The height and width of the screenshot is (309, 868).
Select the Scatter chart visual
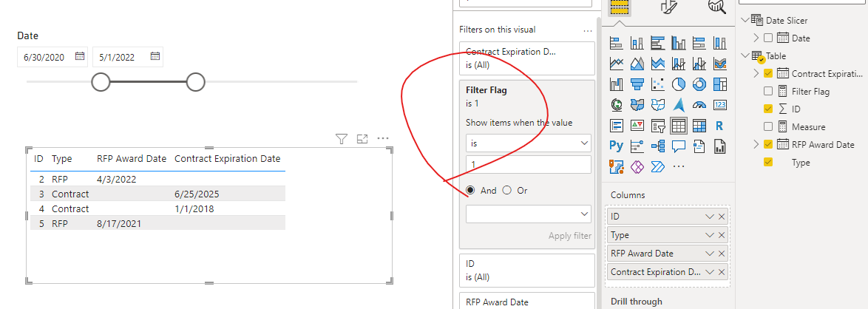pyautogui.click(x=657, y=84)
